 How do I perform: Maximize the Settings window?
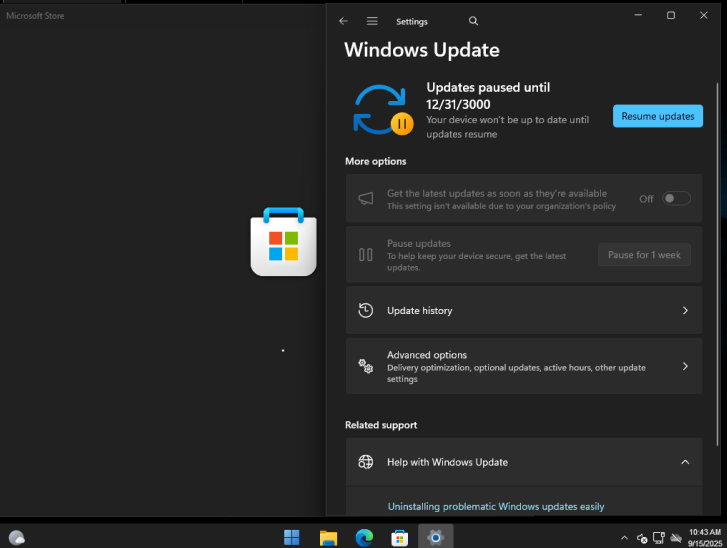[x=670, y=15]
